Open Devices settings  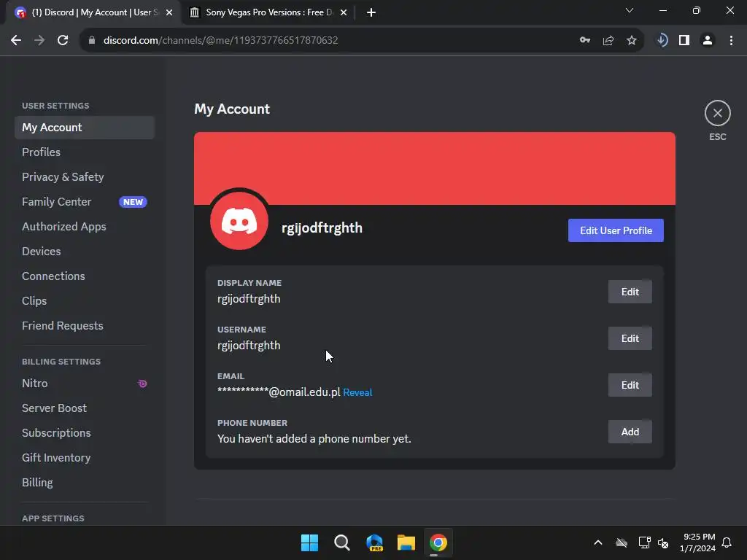[85, 252]
